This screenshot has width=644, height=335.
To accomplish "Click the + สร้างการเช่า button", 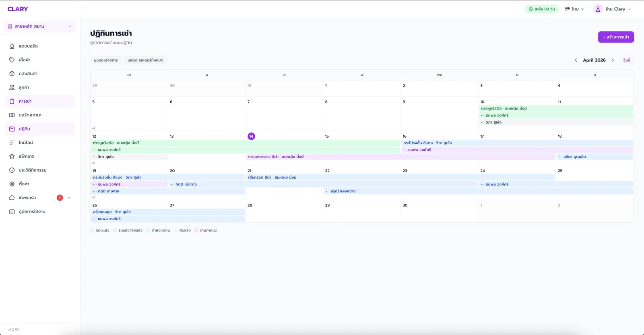I will 616,37.
